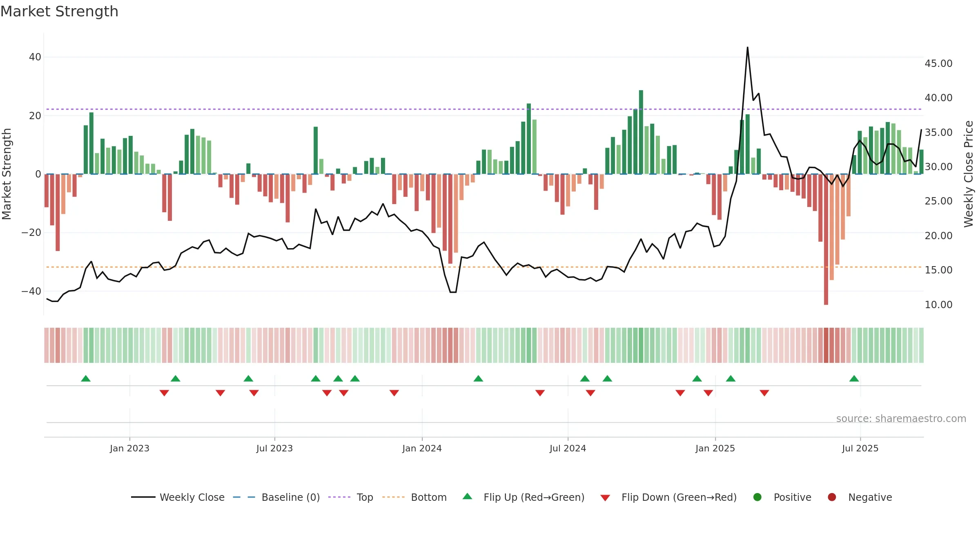980x551 pixels.
Task: Click the 35.00 price axis tick
Action: tap(938, 132)
